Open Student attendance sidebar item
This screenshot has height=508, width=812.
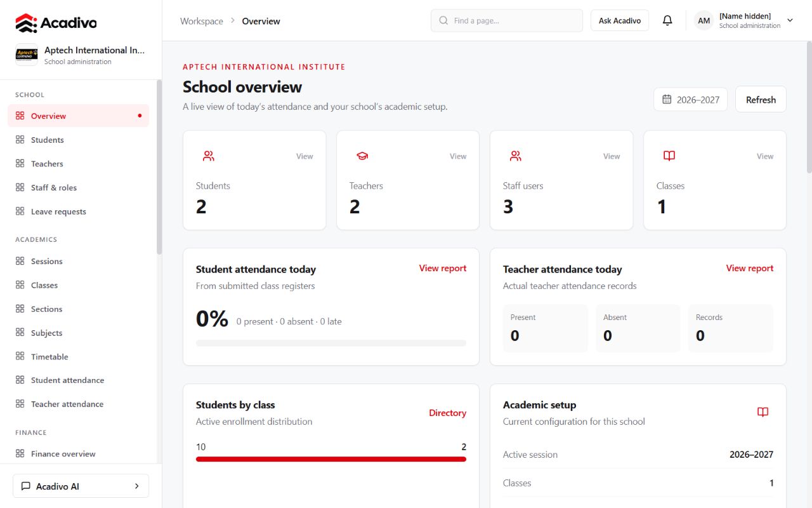[79, 380]
